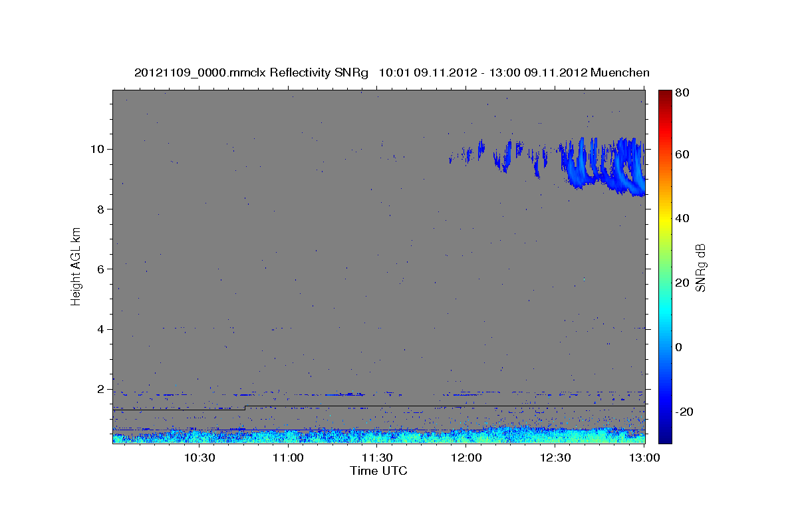Click the 'Time UTC' axis label
This screenshot has width=798, height=532.
378,471
